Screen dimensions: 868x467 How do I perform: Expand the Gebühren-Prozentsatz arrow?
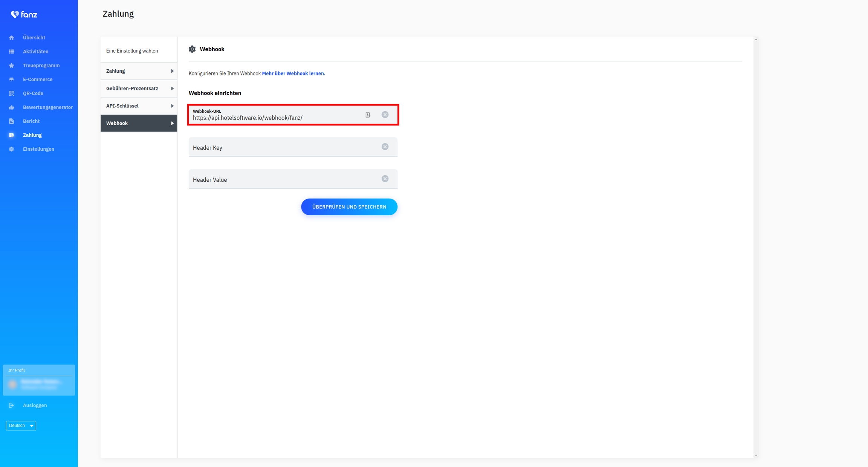pyautogui.click(x=172, y=89)
